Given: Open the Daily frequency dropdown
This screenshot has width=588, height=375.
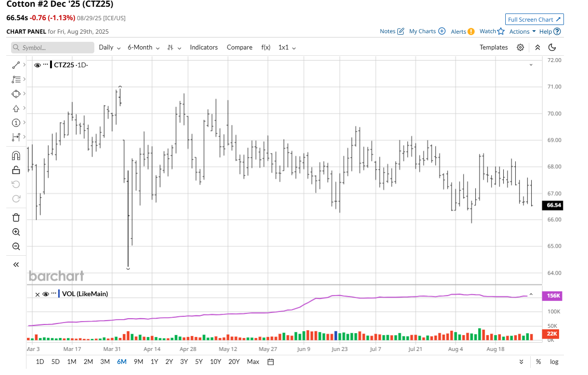Looking at the screenshot, I should (109, 47).
